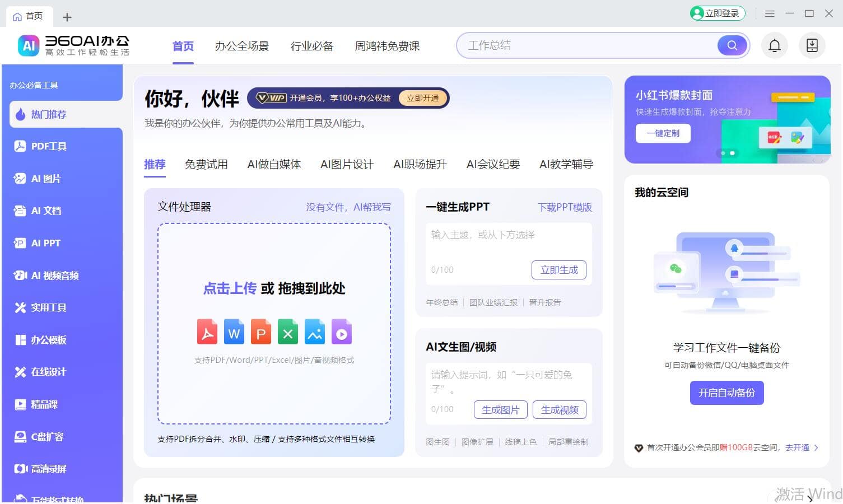Select the AI做自媒体 tab
Image resolution: width=843 pixels, height=504 pixels.
274,164
